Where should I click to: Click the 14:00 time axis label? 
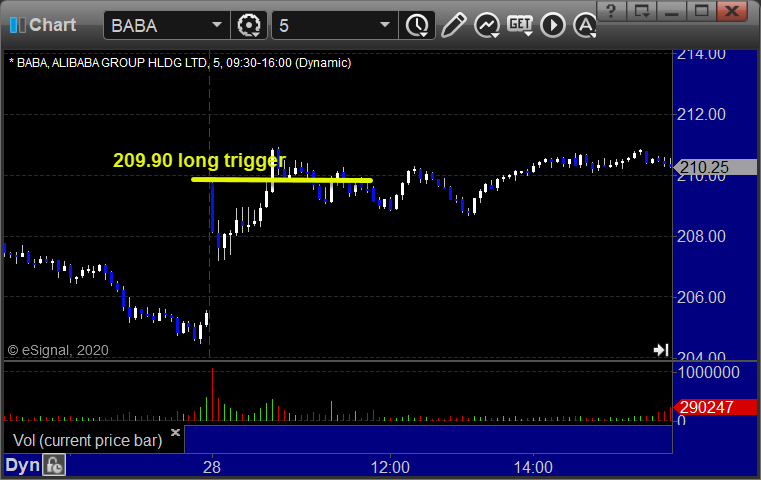click(533, 467)
